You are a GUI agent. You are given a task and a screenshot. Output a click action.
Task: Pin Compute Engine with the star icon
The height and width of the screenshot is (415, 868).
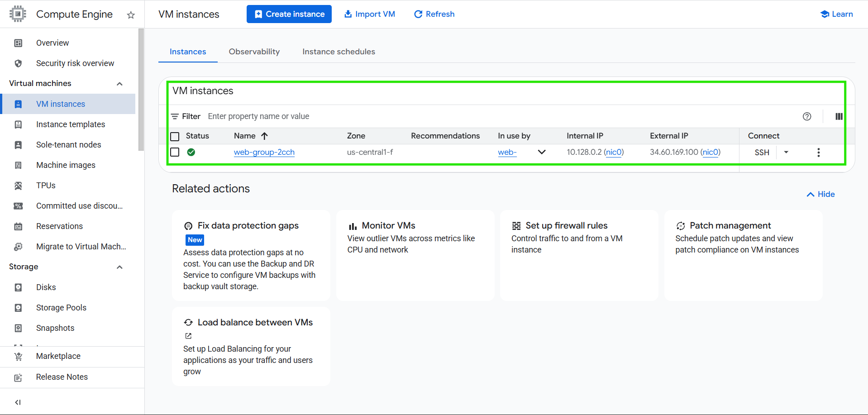131,15
